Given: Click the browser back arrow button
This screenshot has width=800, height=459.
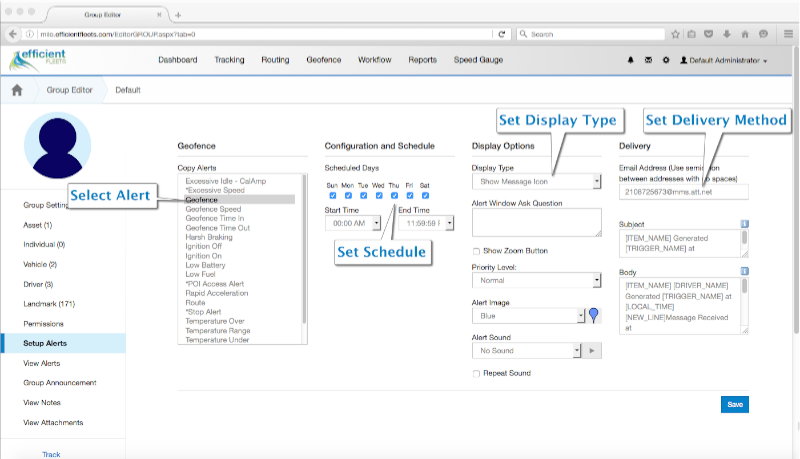Looking at the screenshot, I should point(13,34).
